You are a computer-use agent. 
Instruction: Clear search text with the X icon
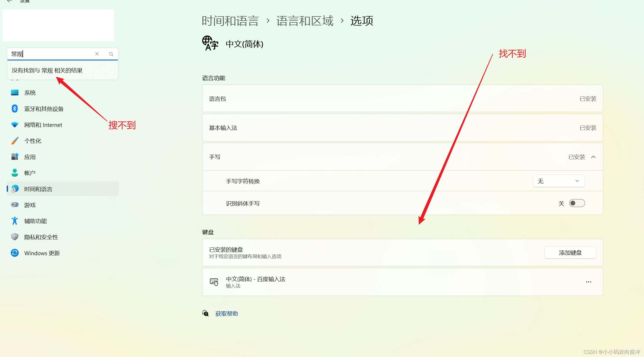[97, 54]
